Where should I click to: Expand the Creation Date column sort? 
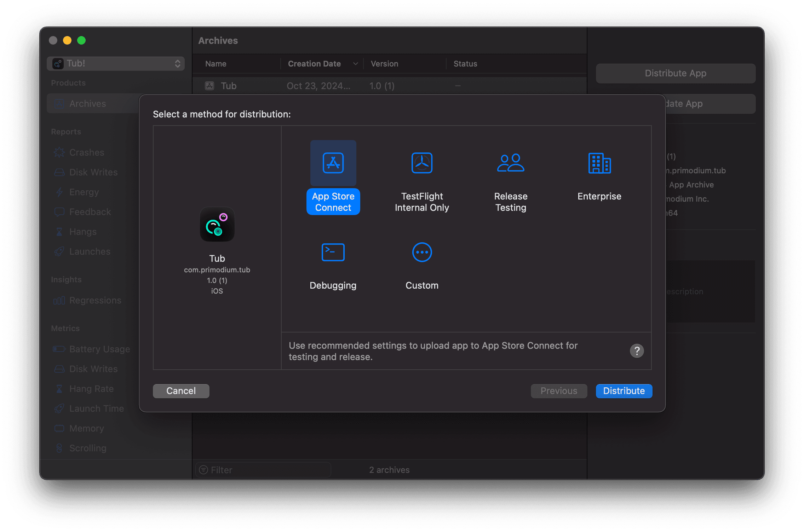tap(355, 63)
